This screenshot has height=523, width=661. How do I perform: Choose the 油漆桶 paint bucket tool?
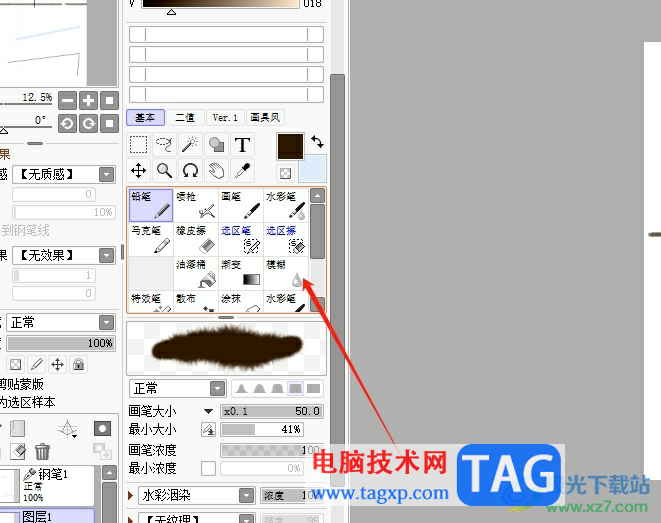(196, 273)
